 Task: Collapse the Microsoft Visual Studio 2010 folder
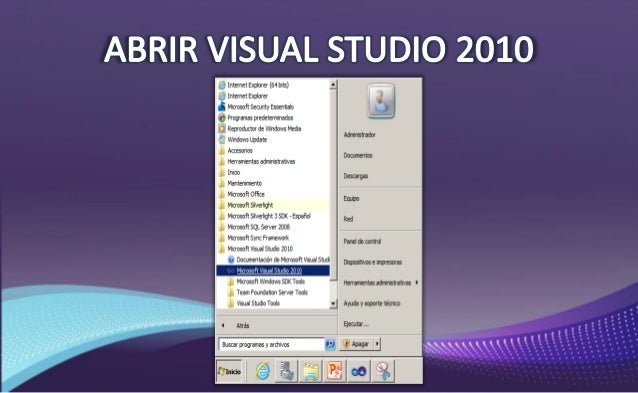click(x=273, y=249)
